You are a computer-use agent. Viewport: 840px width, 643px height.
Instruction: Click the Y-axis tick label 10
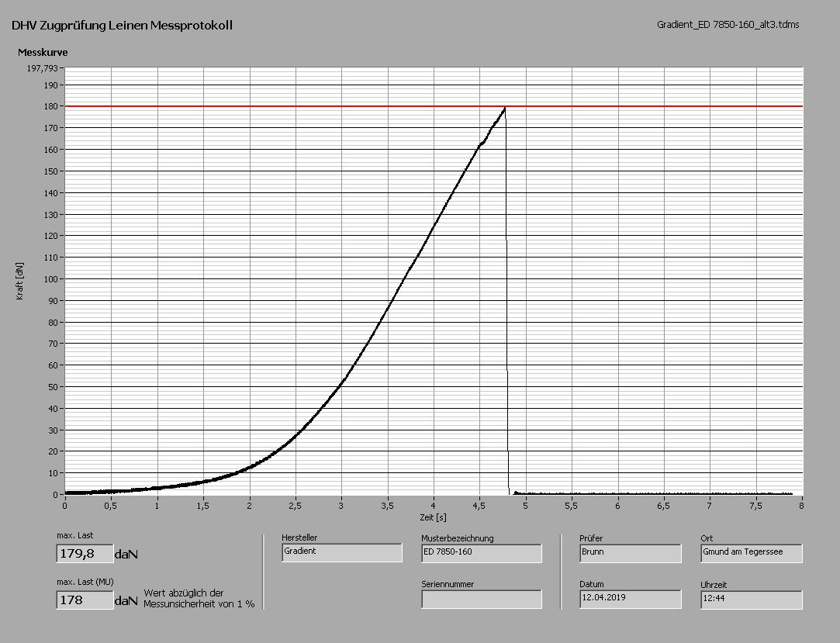[53, 473]
